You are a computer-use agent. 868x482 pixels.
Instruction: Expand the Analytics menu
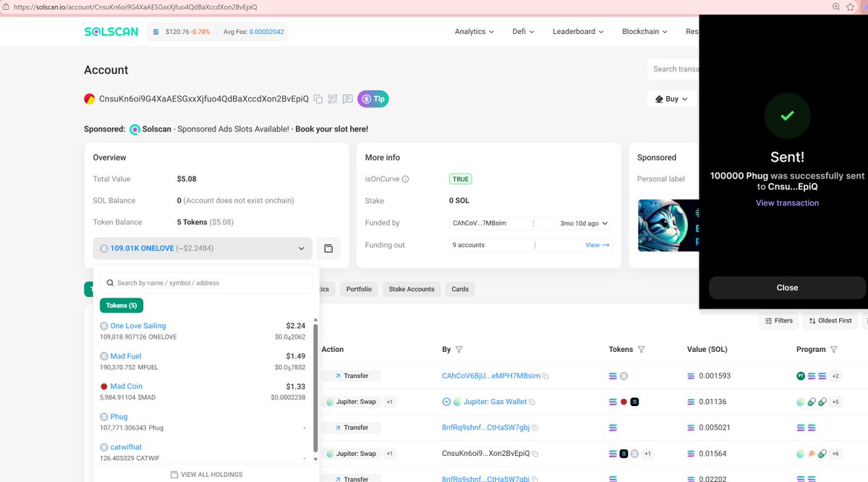475,32
